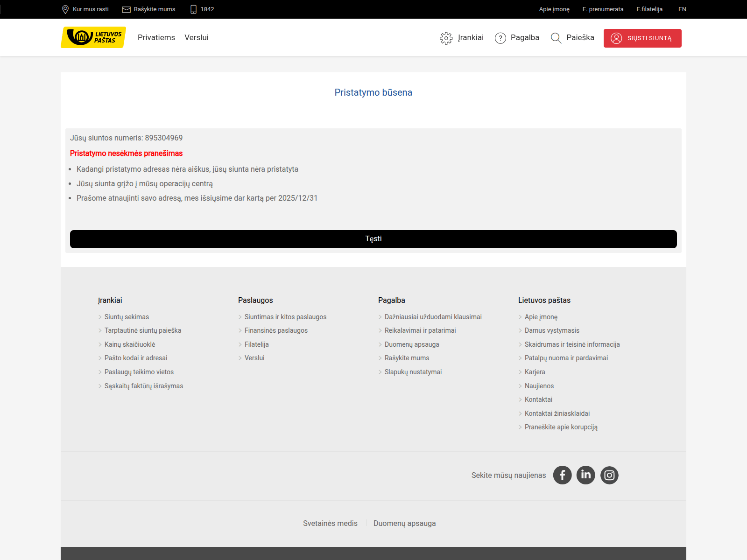Open Verslui footer link under Paslaugos
The image size is (747, 560).
point(254,358)
